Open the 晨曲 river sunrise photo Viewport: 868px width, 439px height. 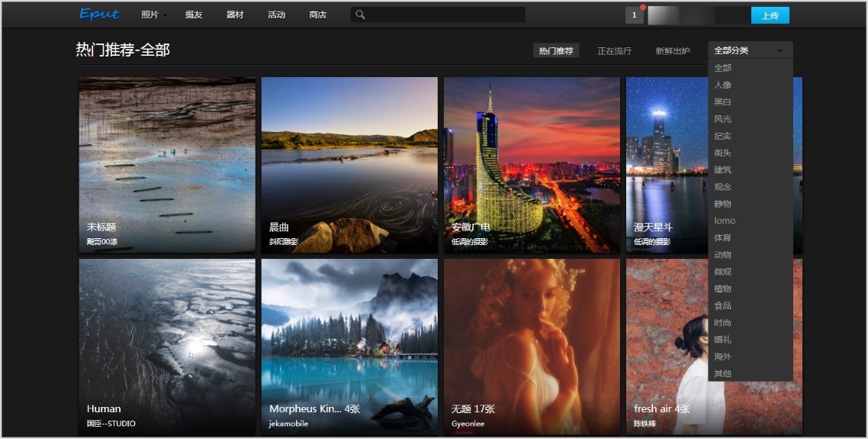pyautogui.click(x=349, y=165)
